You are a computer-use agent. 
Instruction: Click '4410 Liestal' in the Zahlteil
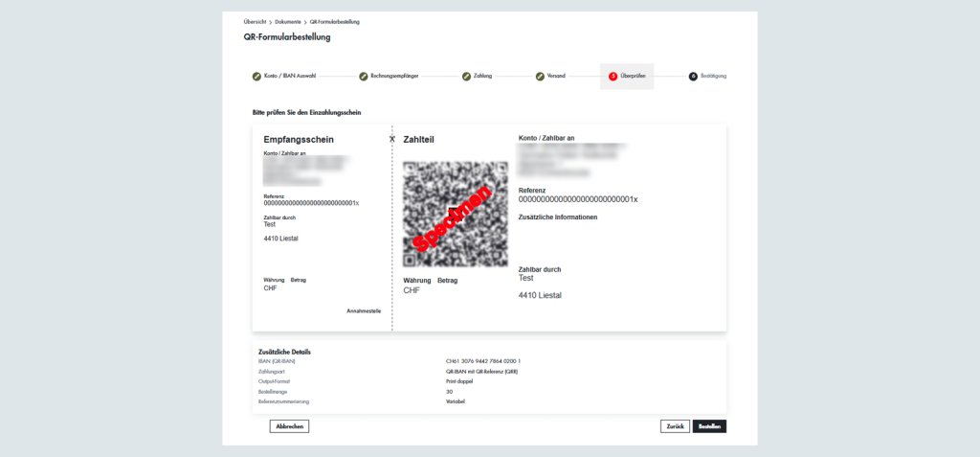[x=540, y=295]
